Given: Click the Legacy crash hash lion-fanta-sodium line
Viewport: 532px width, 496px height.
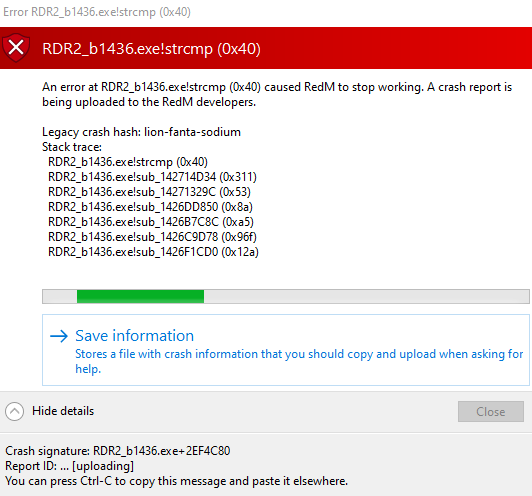Looking at the screenshot, I should pyautogui.click(x=141, y=132).
